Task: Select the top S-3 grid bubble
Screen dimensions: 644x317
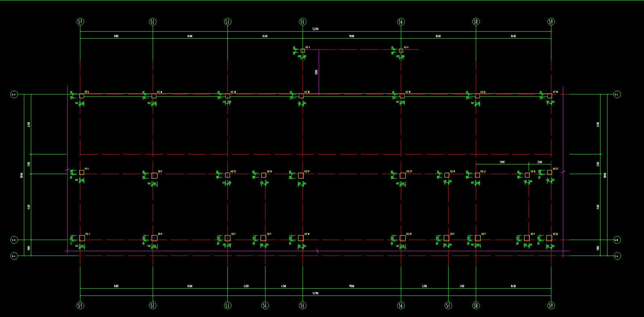Action: pyautogui.click(x=228, y=22)
